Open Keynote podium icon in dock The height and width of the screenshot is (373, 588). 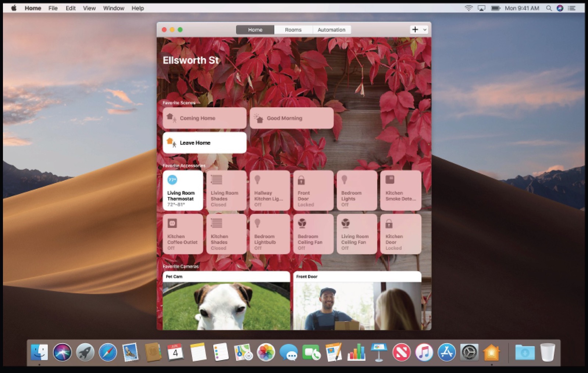coord(379,352)
